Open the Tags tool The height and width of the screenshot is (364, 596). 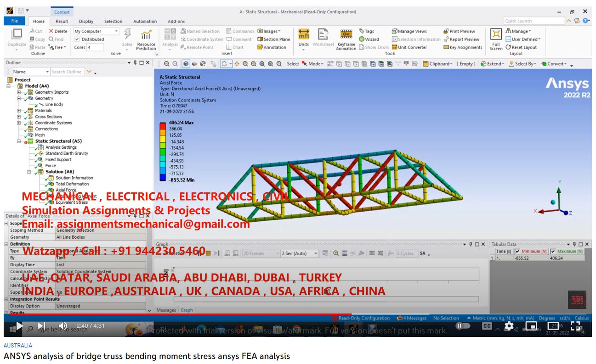click(x=366, y=31)
